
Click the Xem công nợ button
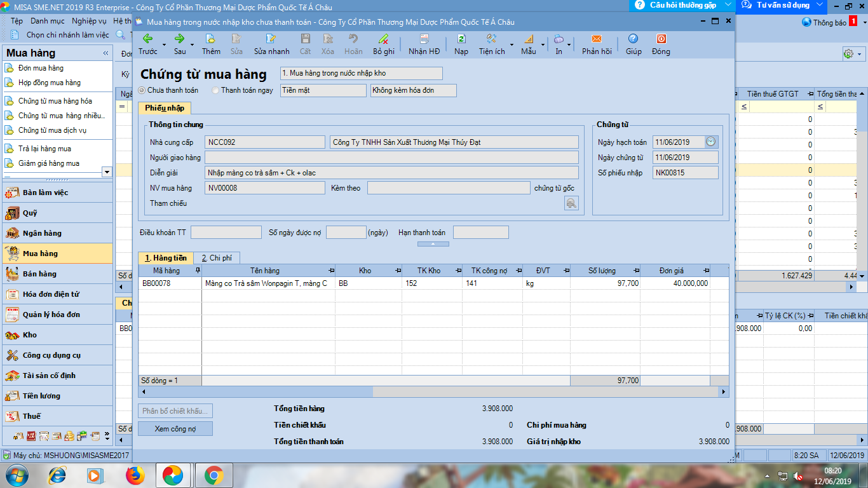tap(175, 429)
